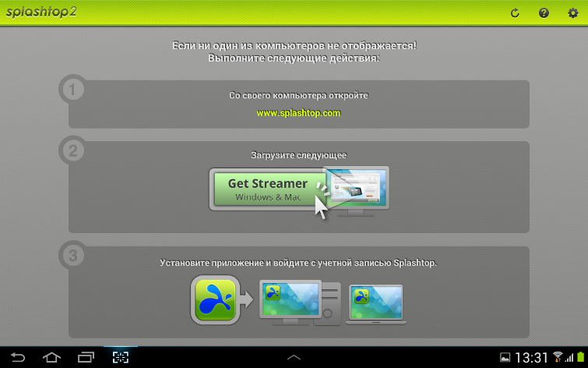Tap the splashtop2 logo
The height and width of the screenshot is (368, 588).
pos(41,12)
